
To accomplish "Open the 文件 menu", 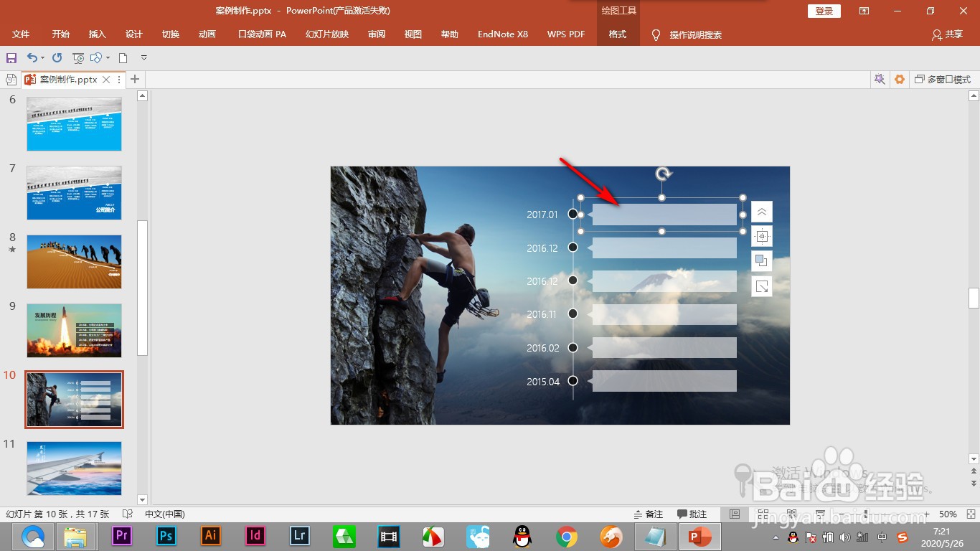I will pos(21,34).
